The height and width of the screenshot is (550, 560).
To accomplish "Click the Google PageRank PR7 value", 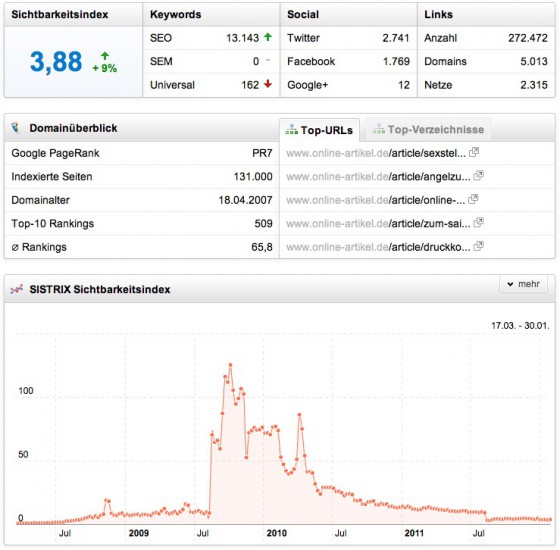I will [x=262, y=153].
